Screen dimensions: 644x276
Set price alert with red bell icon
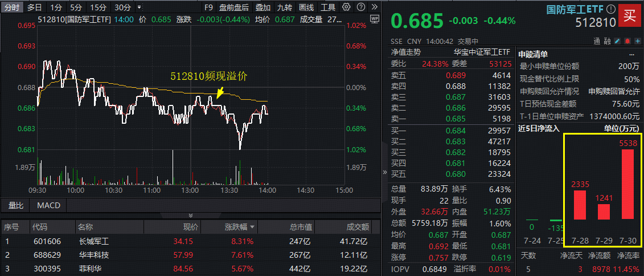point(627,40)
